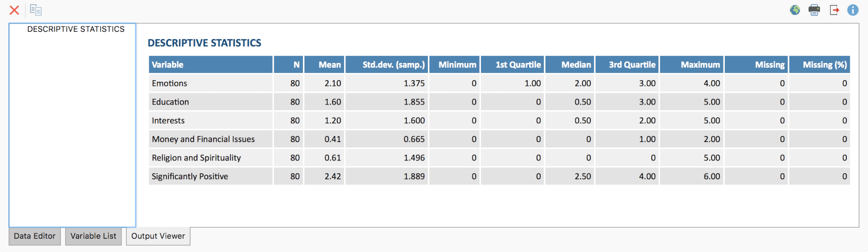This screenshot has width=868, height=252.
Task: Click the Education mean value 1.60
Action: point(333,102)
